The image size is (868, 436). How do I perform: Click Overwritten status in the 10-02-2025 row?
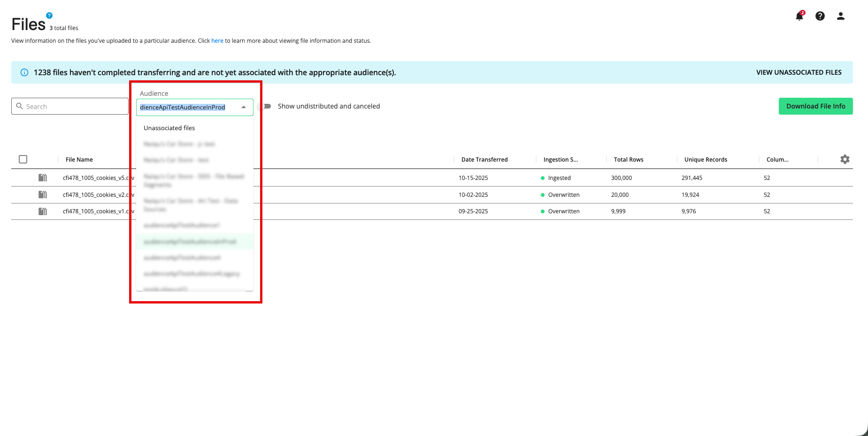560,195
